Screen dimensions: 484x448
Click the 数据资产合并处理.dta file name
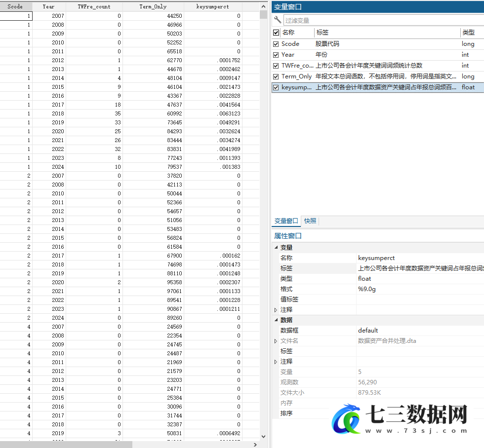tap(387, 341)
